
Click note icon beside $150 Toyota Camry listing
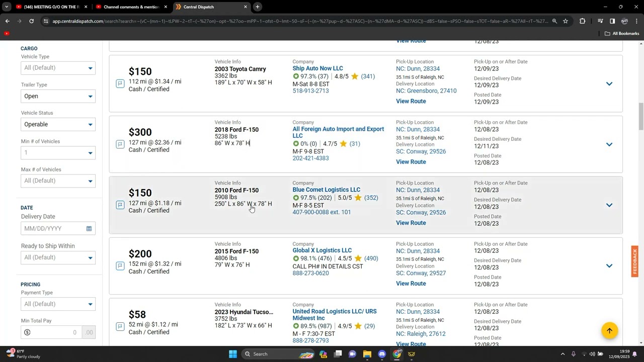pyautogui.click(x=120, y=83)
